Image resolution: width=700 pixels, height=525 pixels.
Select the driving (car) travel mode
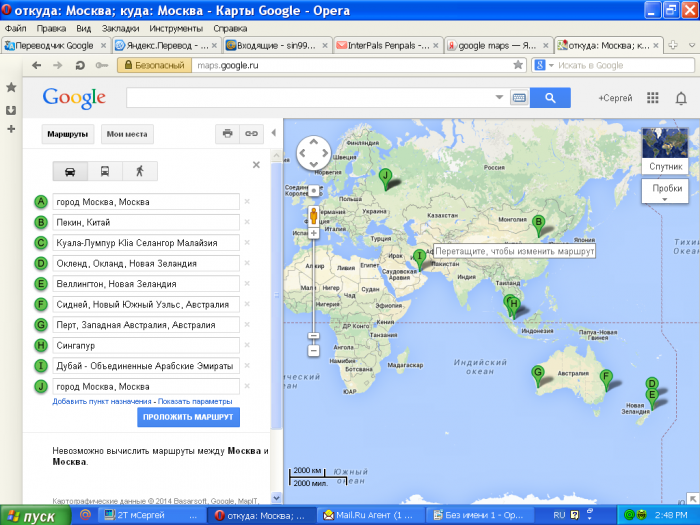pos(70,170)
